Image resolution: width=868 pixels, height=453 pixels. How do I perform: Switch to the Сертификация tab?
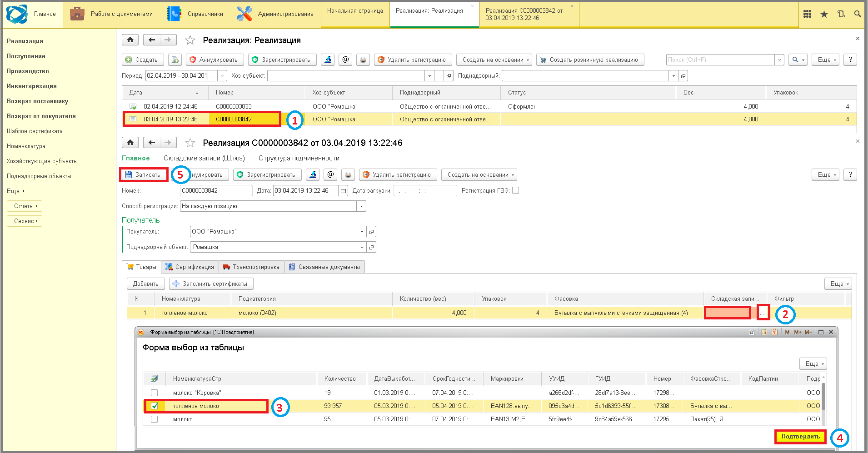[x=190, y=267]
